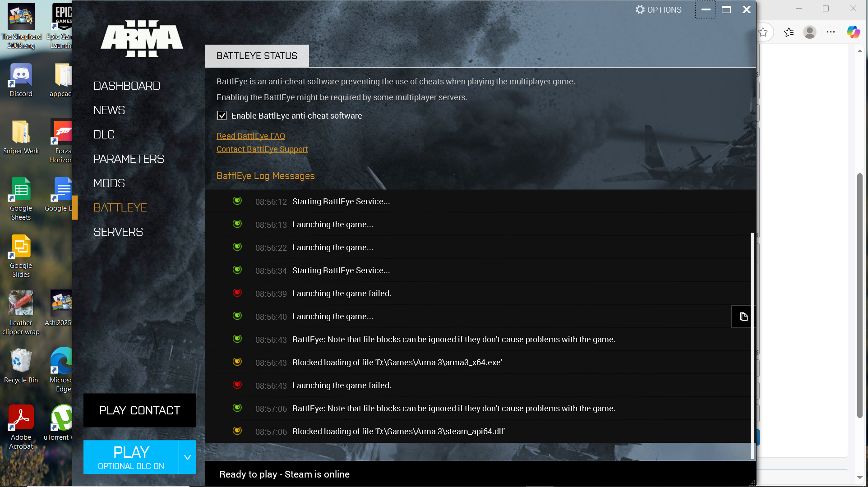Open Discord desktop shortcut
The width and height of the screenshot is (868, 487).
[x=21, y=80]
